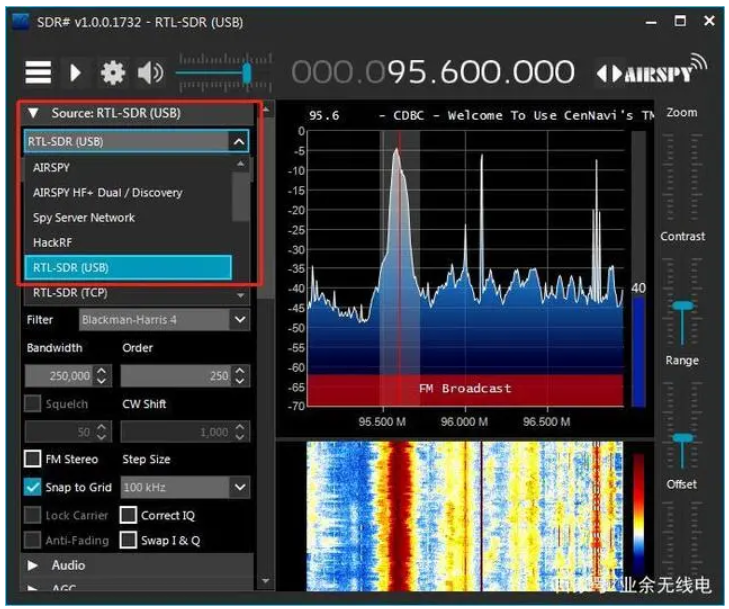
Task: Open the Blackman-Harris 4 filter dropdown
Action: (239, 320)
